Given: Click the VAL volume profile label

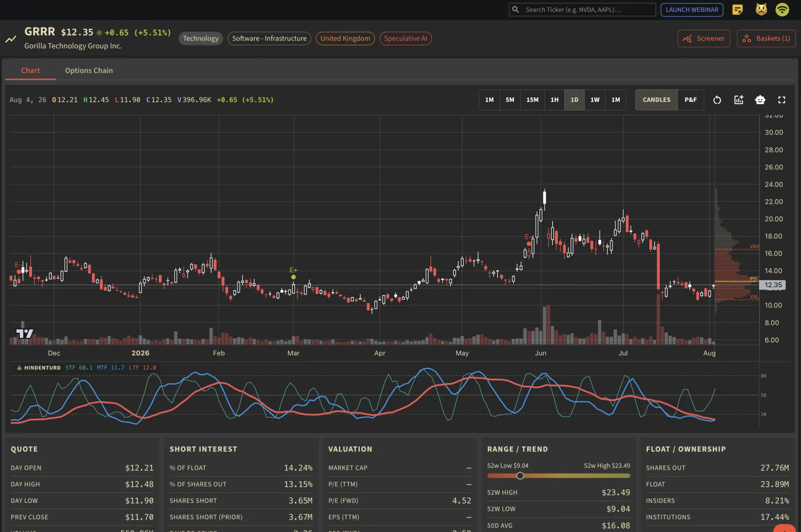Looking at the screenshot, I should tap(754, 297).
